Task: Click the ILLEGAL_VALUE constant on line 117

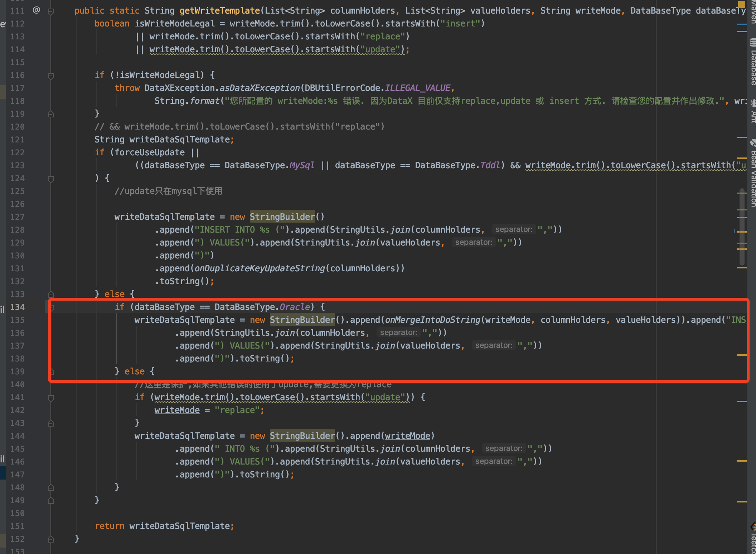Action: [x=417, y=88]
